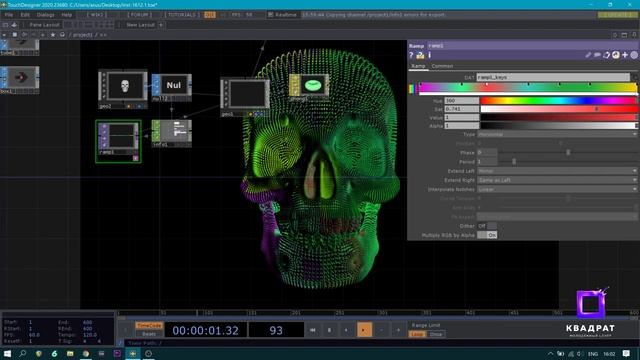This screenshot has width=640, height=360.
Task: Toggle Multiply RGB by Alpha On switch
Action: [487, 235]
